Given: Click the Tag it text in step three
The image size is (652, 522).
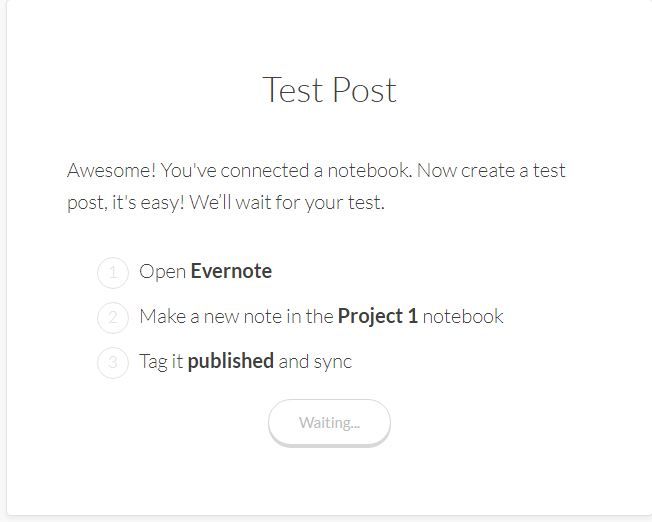Looking at the screenshot, I should (x=161, y=361).
